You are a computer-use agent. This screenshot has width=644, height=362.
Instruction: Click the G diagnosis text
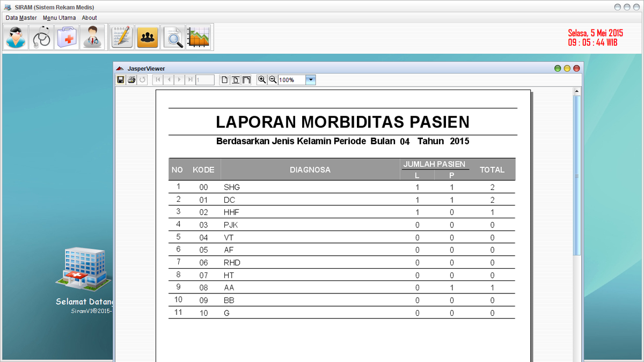pos(226,313)
